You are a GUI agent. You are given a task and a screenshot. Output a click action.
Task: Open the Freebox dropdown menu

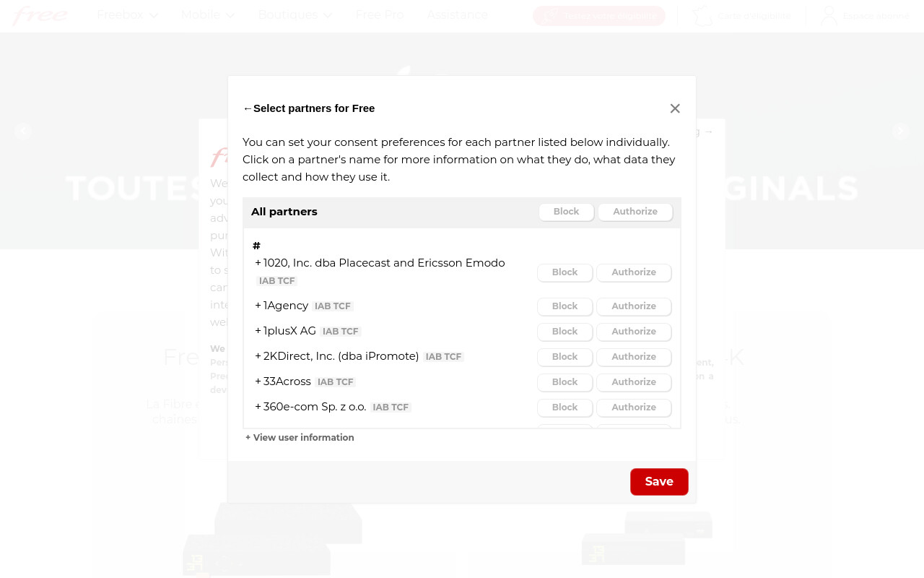click(x=127, y=15)
